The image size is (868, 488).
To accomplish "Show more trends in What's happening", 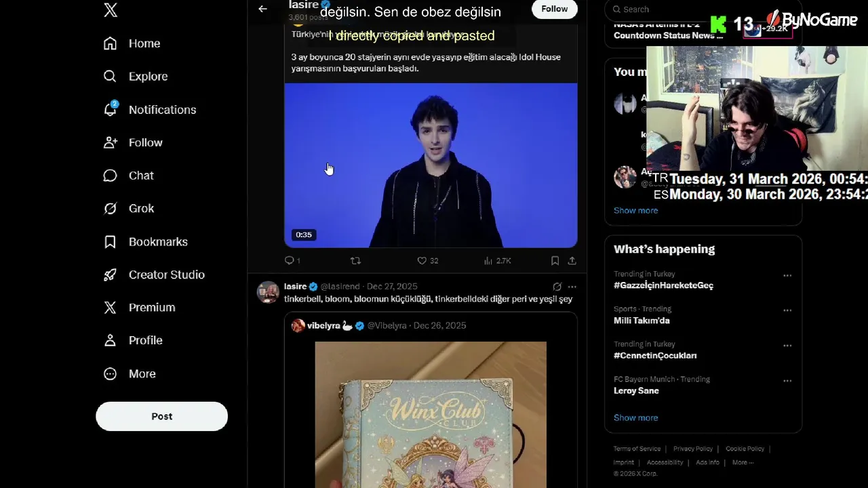I will point(635,418).
